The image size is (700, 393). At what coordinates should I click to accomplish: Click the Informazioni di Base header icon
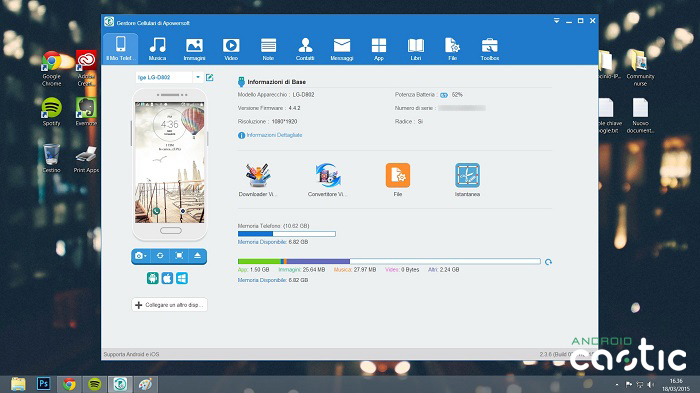point(242,82)
